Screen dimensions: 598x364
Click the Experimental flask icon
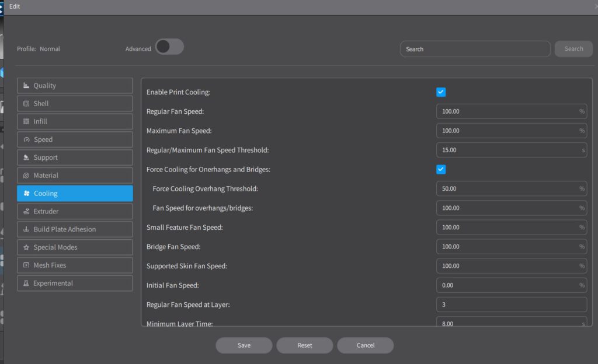pos(26,283)
